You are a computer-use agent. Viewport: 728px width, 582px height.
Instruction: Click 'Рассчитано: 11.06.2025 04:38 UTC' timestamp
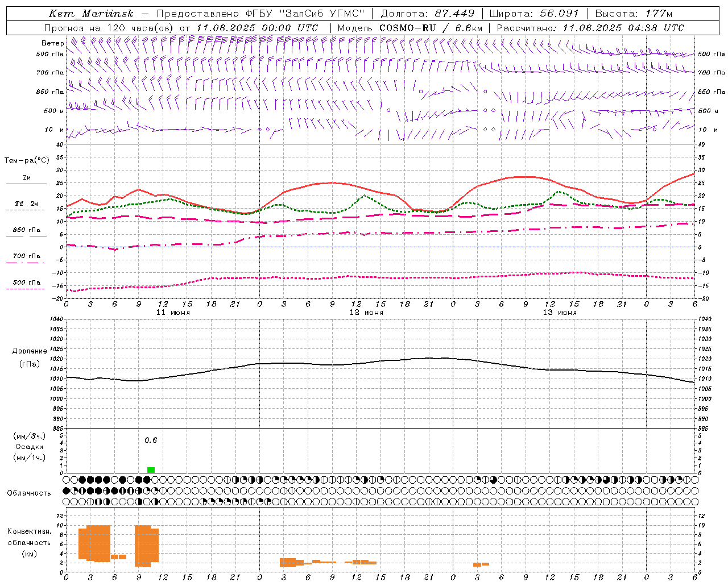pyautogui.click(x=590, y=28)
